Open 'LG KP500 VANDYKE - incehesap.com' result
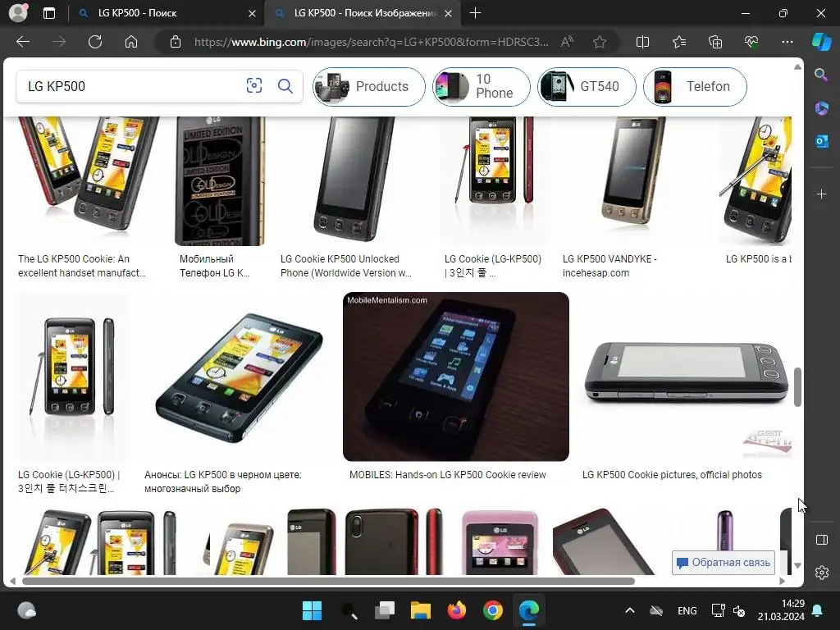The height and width of the screenshot is (630, 840). [609, 266]
